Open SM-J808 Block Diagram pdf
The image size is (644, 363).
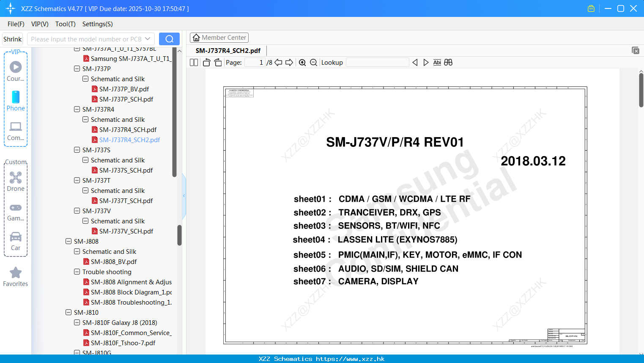point(131,292)
